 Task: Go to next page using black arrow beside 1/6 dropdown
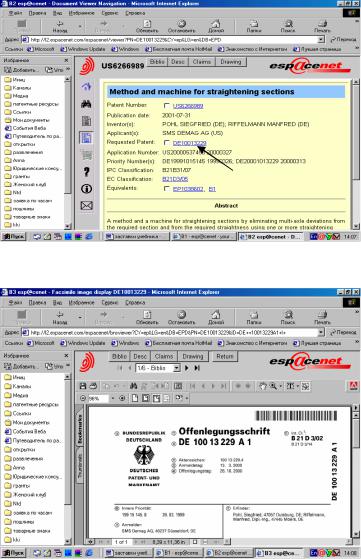pos(187,368)
